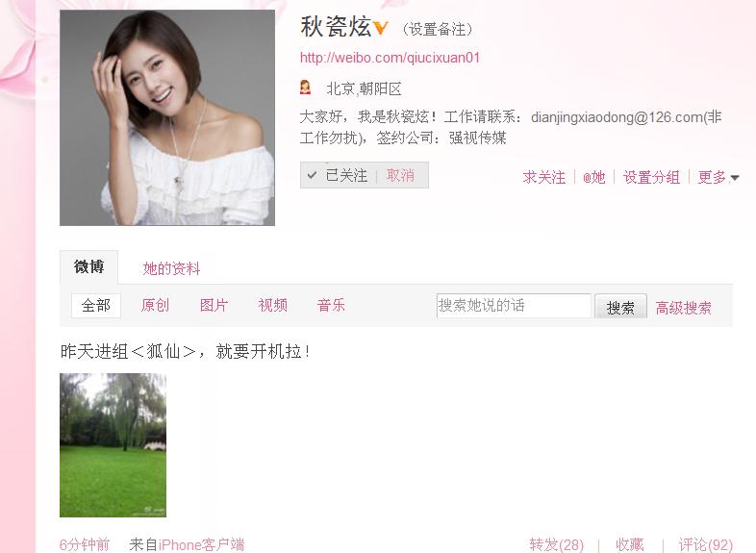Select the 微博 tab
Screen dimensions: 756x553
tap(88, 267)
